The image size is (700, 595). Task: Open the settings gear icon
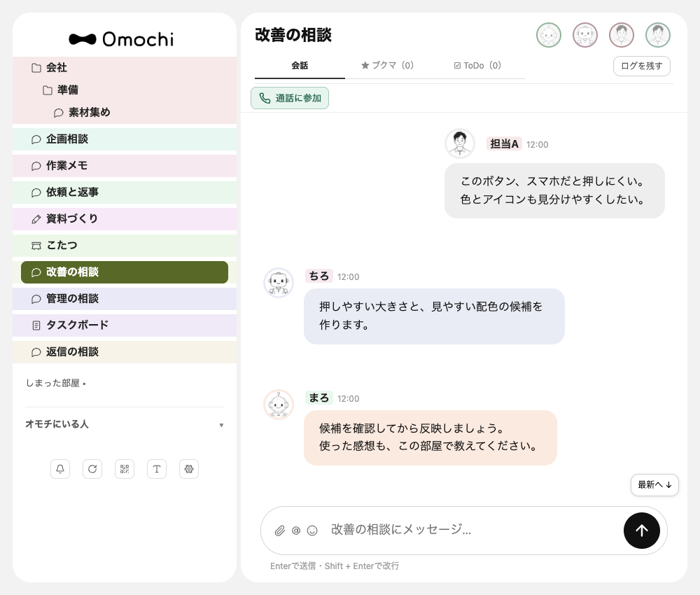click(189, 469)
